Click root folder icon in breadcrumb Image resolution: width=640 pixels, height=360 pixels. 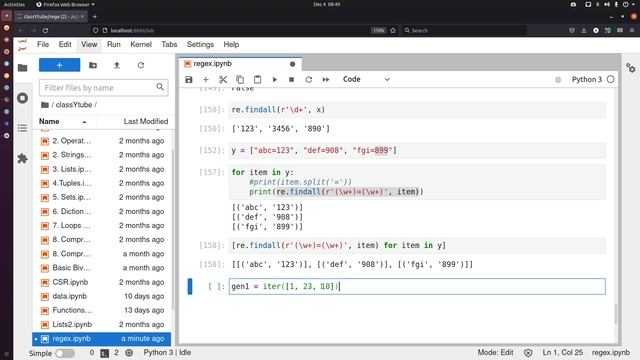(x=45, y=105)
